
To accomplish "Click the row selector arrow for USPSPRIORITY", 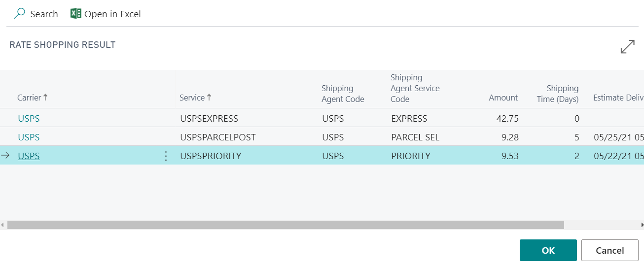I will click(5, 156).
